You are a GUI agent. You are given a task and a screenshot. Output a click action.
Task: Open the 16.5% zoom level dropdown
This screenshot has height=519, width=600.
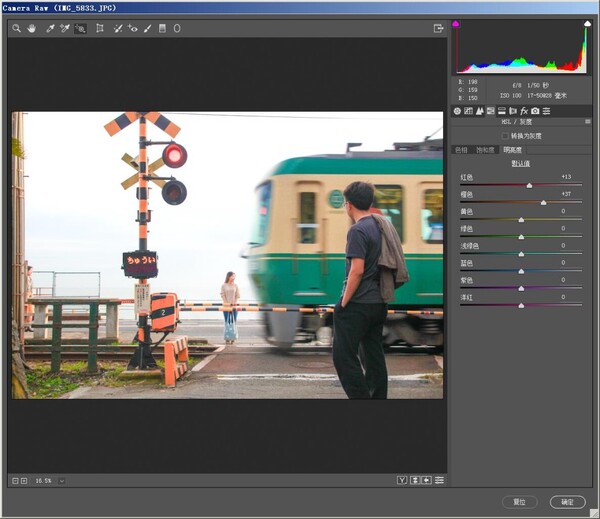(x=62, y=481)
